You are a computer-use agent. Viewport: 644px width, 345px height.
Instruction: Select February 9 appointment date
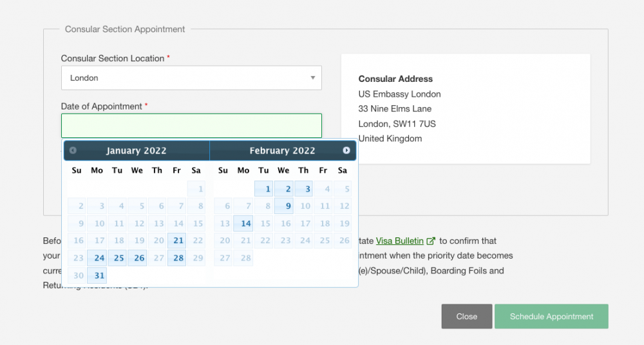[x=284, y=206]
